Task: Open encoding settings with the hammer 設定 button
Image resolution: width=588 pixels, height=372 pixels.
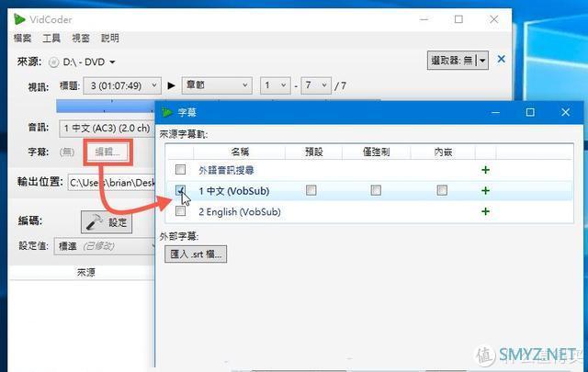Action: 107,222
